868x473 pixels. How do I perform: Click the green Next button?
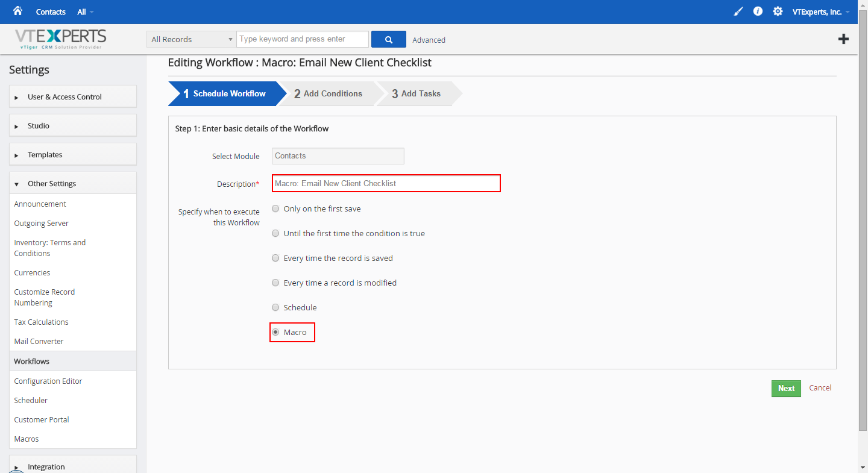tap(786, 388)
